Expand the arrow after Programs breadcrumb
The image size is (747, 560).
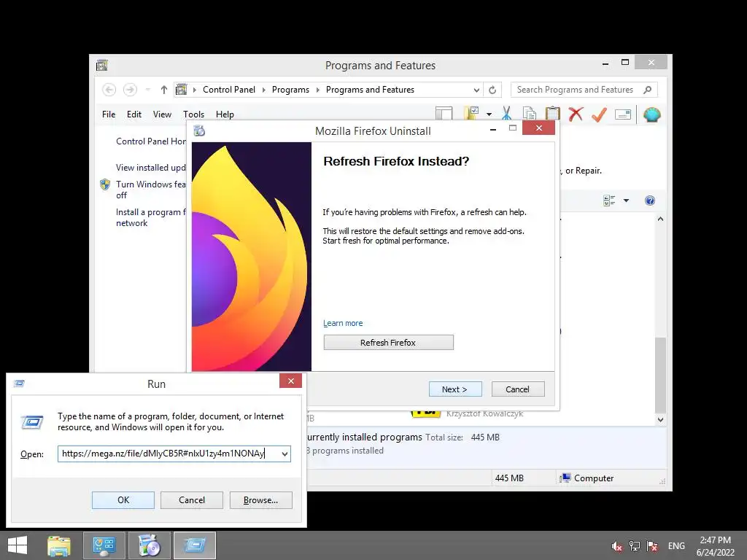[x=318, y=90]
